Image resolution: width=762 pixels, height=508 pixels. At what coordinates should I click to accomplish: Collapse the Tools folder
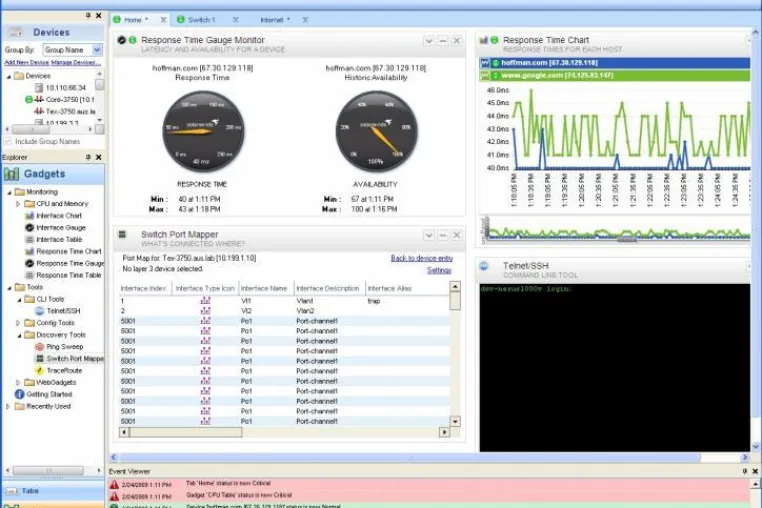click(9, 288)
